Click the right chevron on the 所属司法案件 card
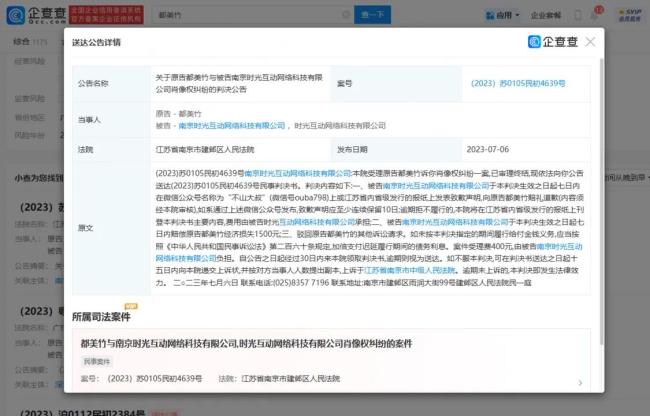This screenshot has height=416, width=650. [x=580, y=383]
